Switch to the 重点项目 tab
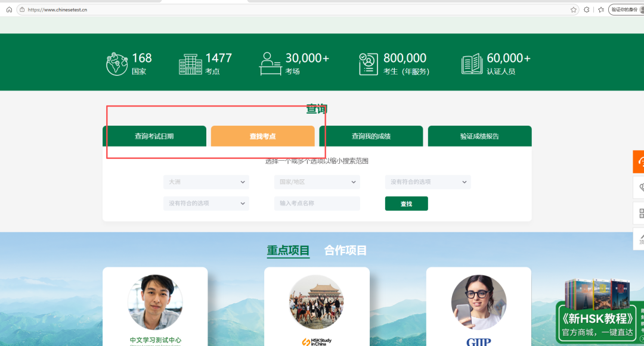Viewport: 644px width, 346px height. [x=288, y=251]
